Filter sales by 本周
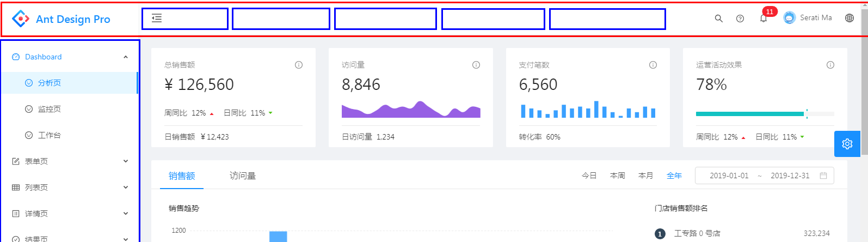 (x=618, y=176)
